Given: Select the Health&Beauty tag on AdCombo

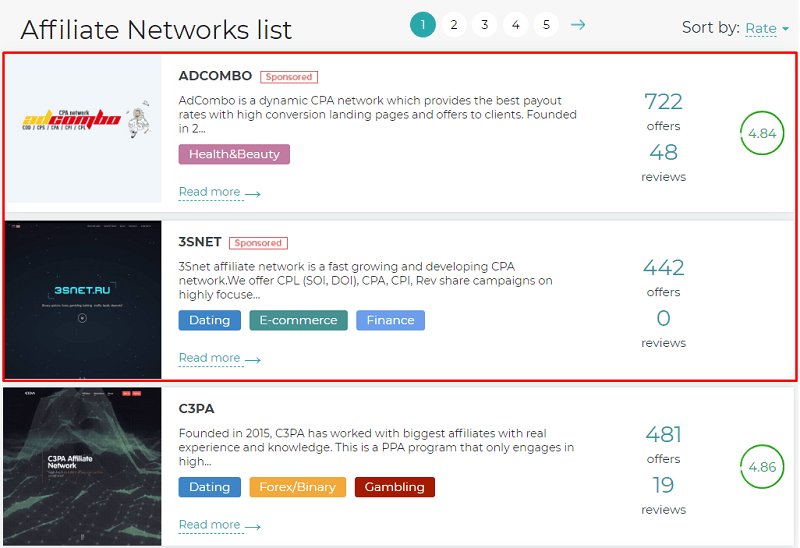Looking at the screenshot, I should [x=234, y=154].
